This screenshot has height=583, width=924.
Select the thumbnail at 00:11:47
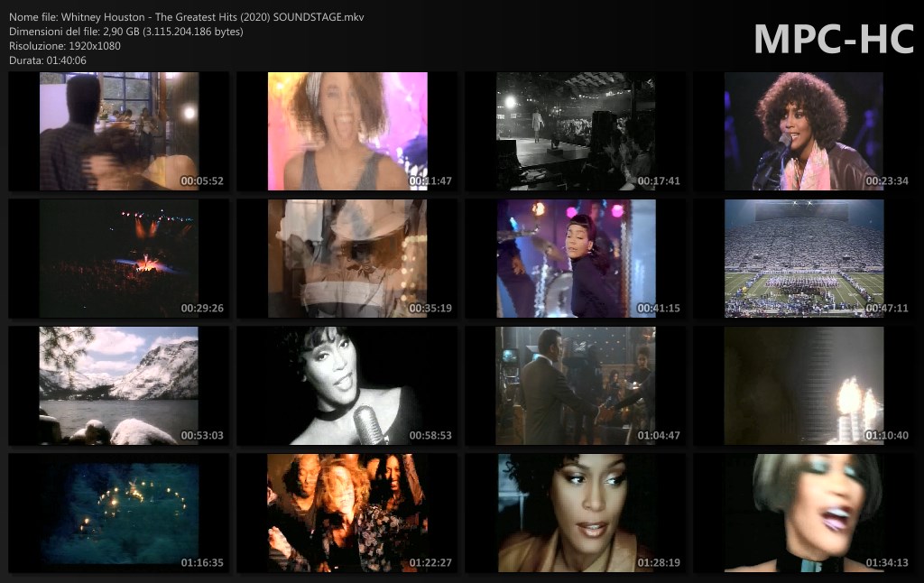point(347,131)
